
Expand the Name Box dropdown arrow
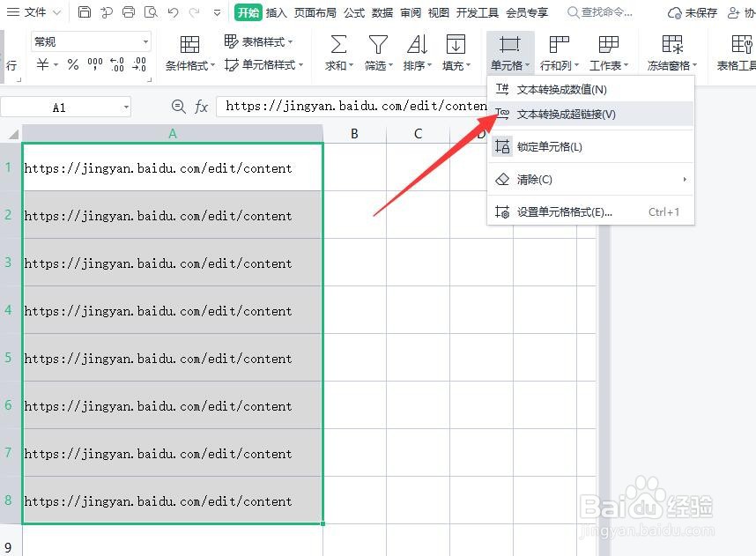pos(126,107)
